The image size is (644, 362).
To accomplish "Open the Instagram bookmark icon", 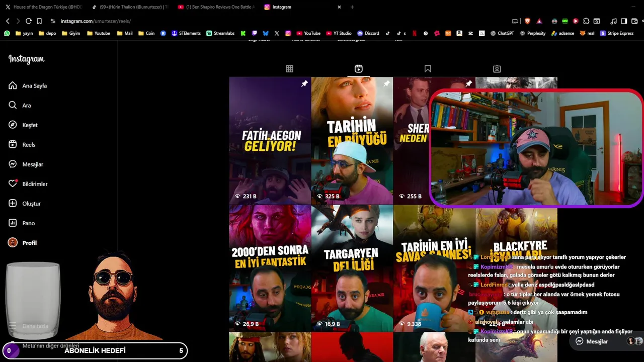I will 288,33.
